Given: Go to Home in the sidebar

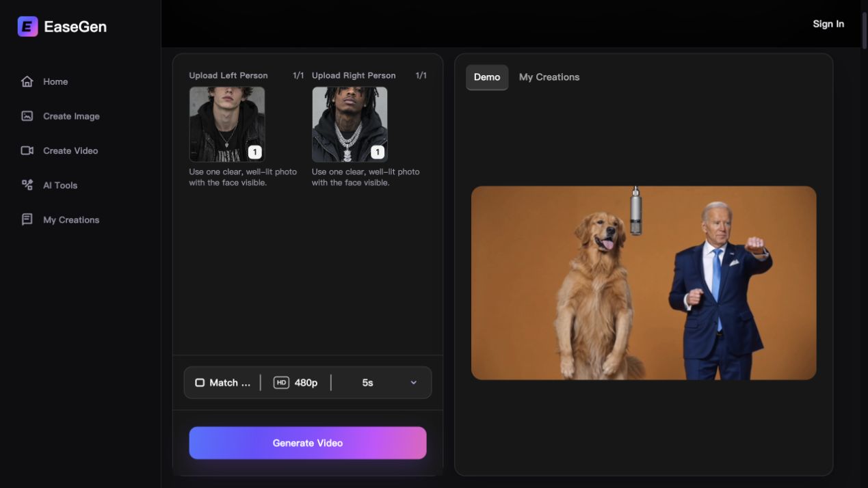Looking at the screenshot, I should [44, 81].
